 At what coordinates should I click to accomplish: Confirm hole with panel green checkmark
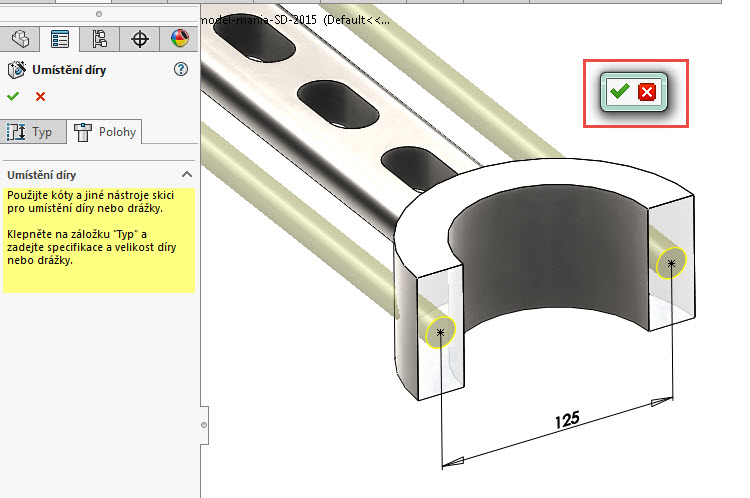pyautogui.click(x=13, y=97)
